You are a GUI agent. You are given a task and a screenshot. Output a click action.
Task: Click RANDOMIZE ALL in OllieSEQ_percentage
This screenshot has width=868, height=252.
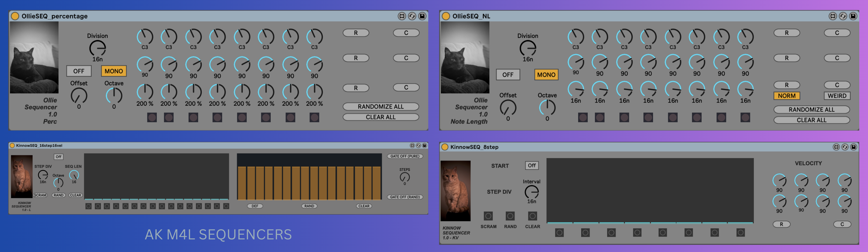[x=380, y=107]
